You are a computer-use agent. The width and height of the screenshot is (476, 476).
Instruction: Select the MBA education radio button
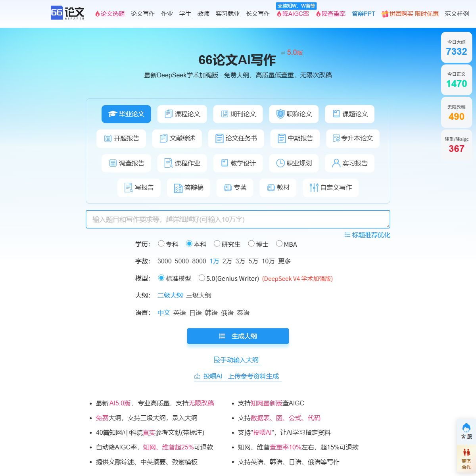click(x=279, y=244)
